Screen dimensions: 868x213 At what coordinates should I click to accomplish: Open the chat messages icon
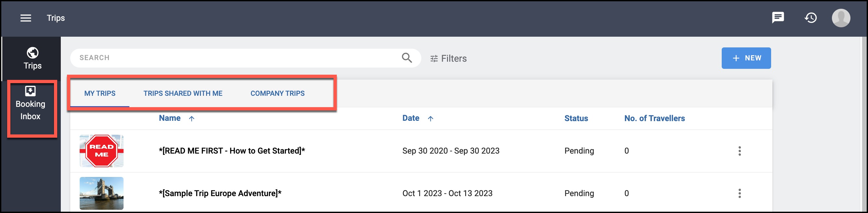tap(778, 18)
